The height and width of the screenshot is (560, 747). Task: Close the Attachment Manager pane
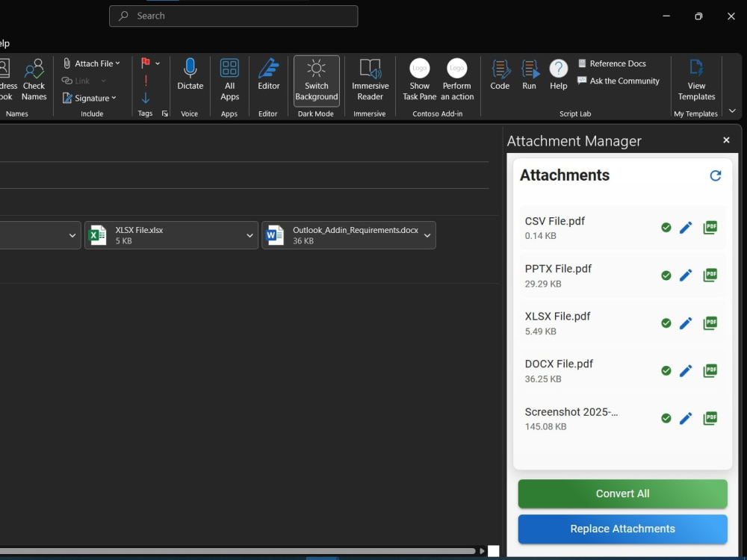click(x=726, y=140)
